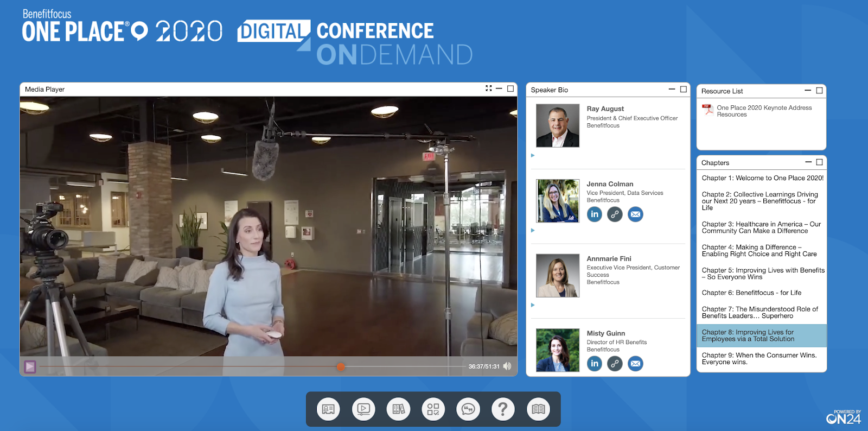
Task: Click the Jenna Colman name text
Action: [x=610, y=184]
